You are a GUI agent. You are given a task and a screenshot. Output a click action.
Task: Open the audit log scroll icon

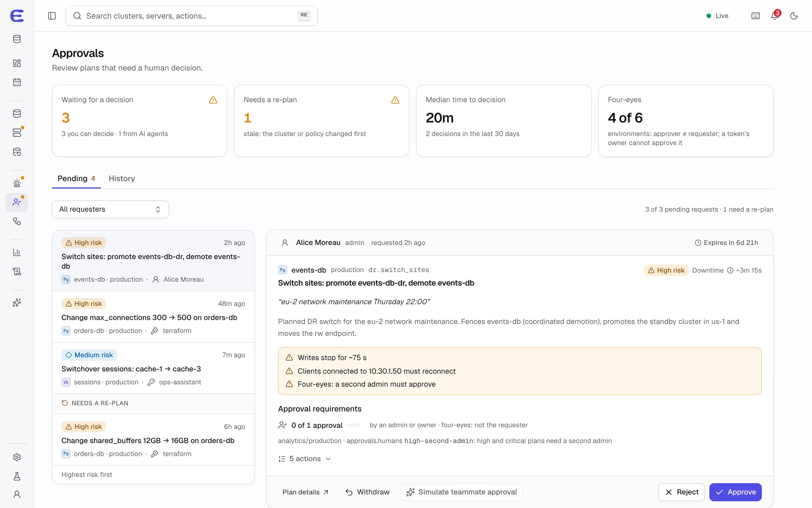pyautogui.click(x=17, y=271)
